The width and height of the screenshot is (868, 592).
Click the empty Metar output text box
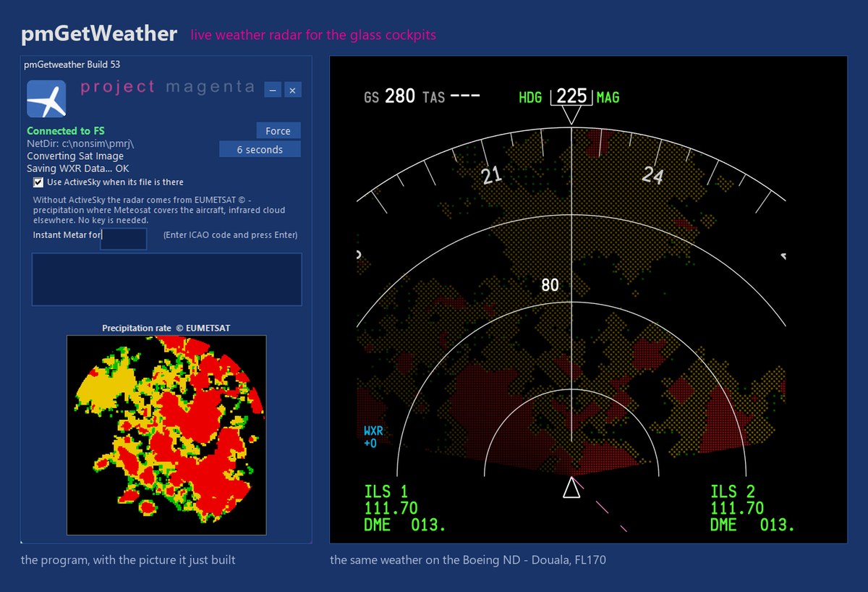click(166, 279)
